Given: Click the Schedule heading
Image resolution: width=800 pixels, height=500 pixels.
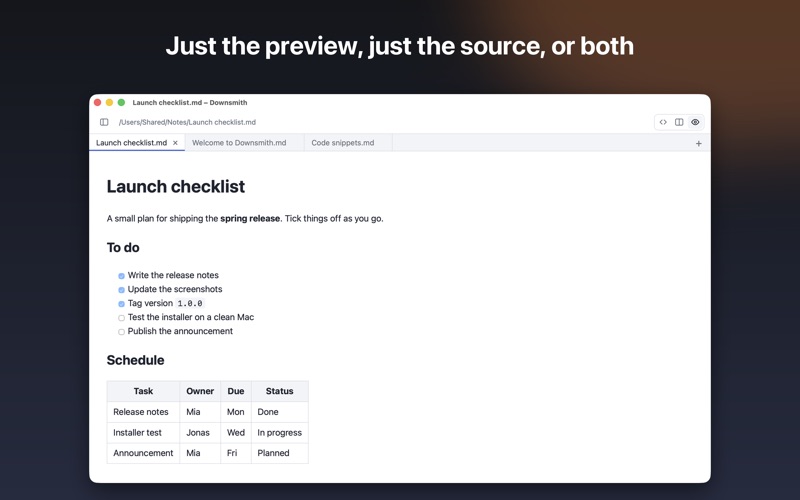Looking at the screenshot, I should [x=135, y=360].
